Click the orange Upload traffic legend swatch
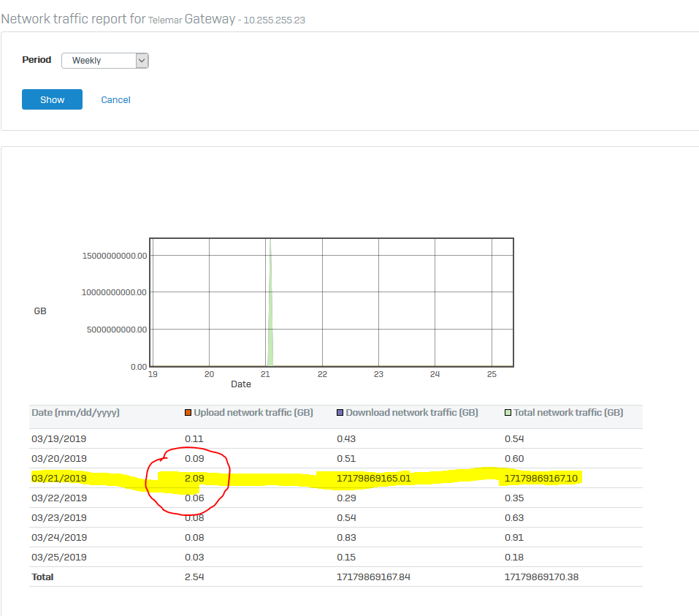The height and width of the screenshot is (616, 699). tap(188, 413)
